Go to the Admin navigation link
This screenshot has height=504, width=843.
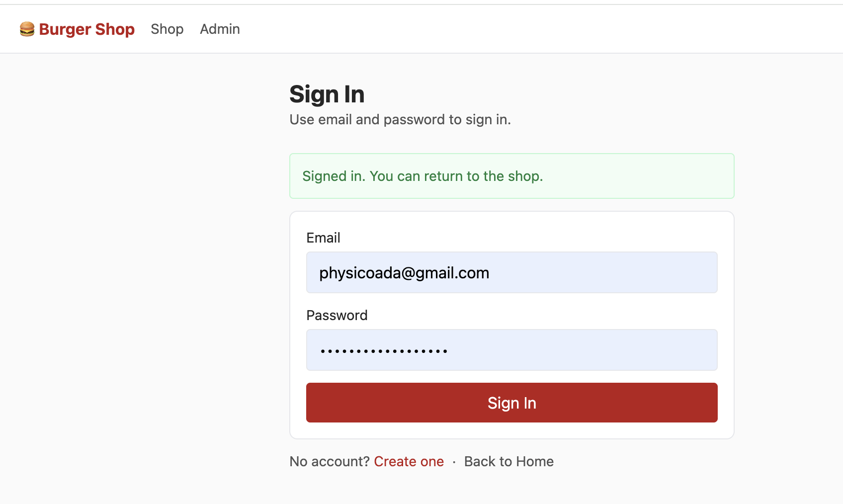(220, 29)
